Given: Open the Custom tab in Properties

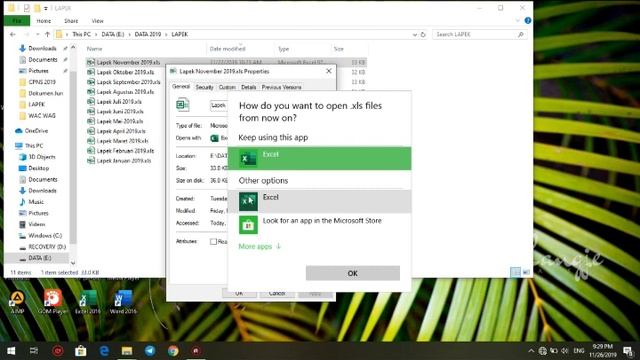Looking at the screenshot, I should pyautogui.click(x=227, y=87).
